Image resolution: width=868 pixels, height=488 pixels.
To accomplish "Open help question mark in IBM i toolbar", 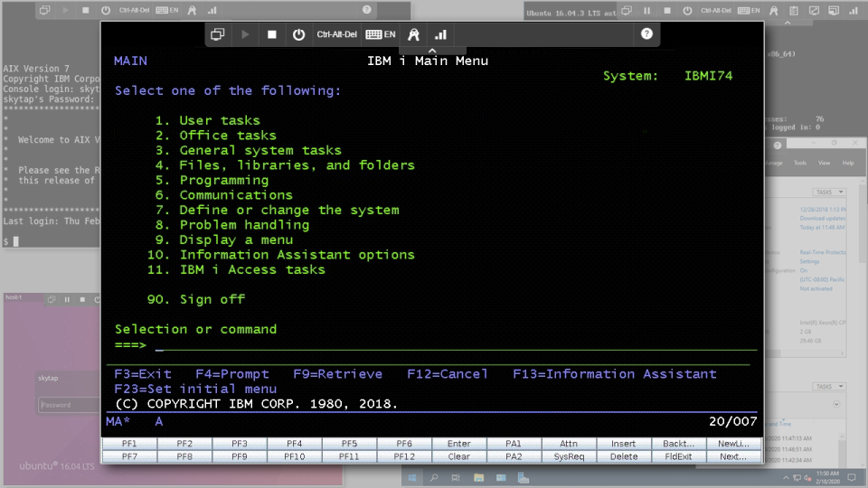I will click(x=646, y=33).
